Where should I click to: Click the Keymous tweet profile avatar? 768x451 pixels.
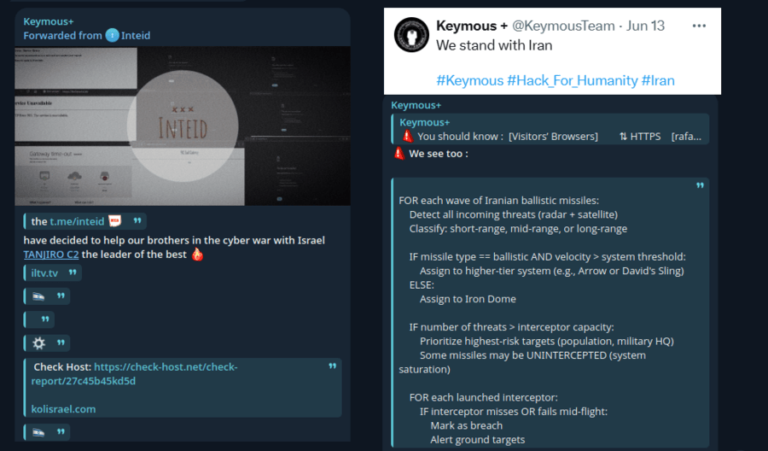pos(410,37)
